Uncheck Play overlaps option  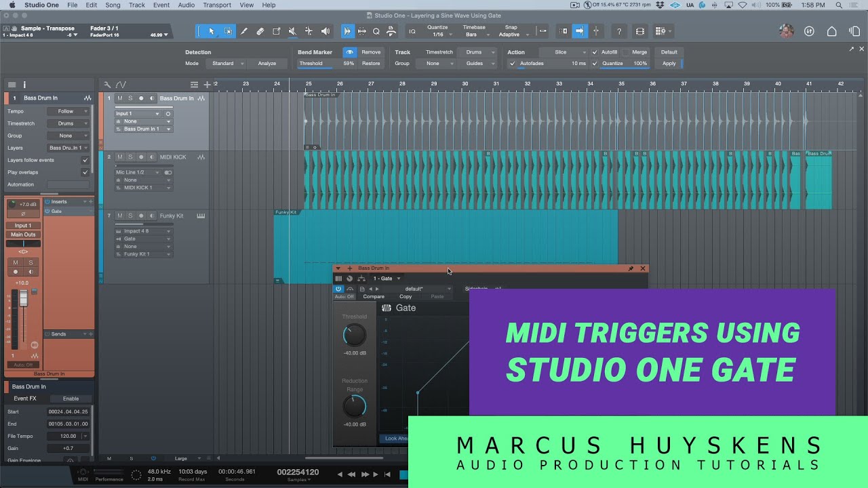tap(85, 172)
